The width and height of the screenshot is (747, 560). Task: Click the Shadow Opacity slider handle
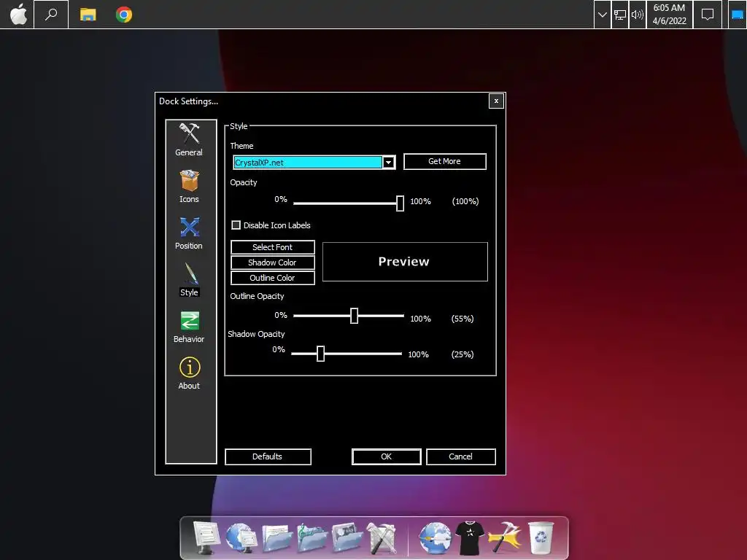pyautogui.click(x=321, y=354)
